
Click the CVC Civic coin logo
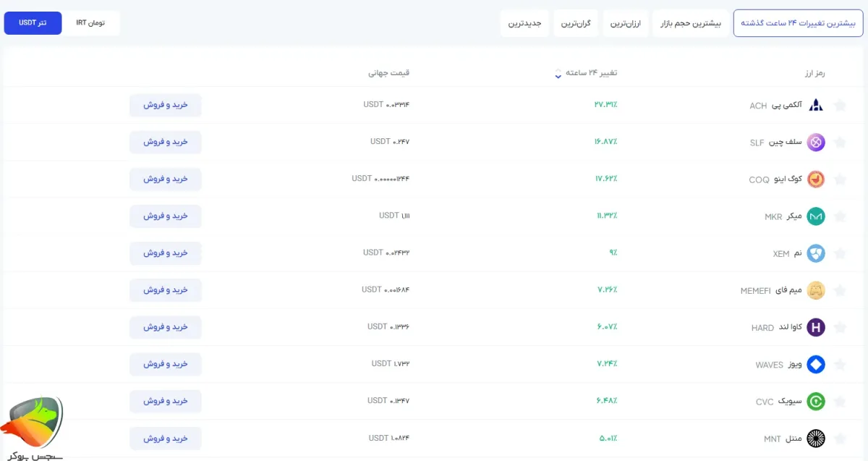point(816,401)
